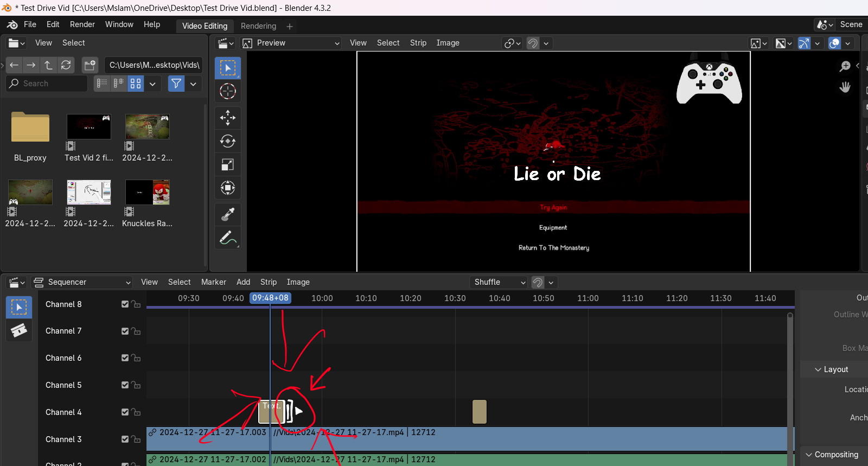Switch file browser to horizontal list display
Image resolution: width=868 pixels, height=466 pixels.
[119, 84]
